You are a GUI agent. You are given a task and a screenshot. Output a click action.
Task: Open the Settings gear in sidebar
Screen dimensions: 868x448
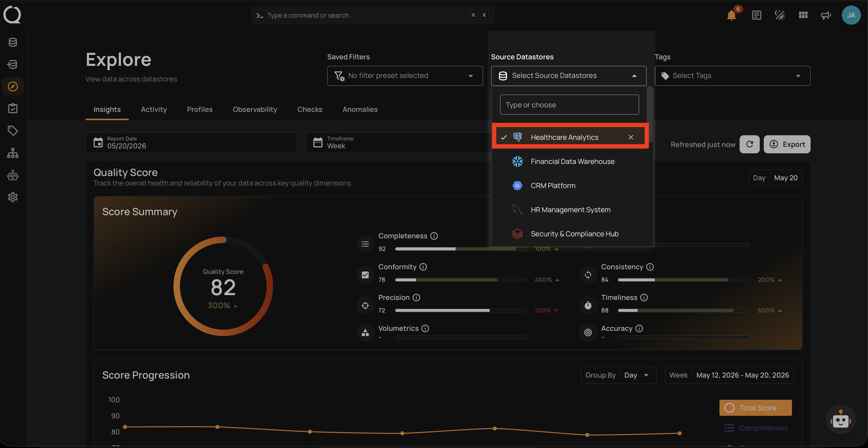coord(13,197)
